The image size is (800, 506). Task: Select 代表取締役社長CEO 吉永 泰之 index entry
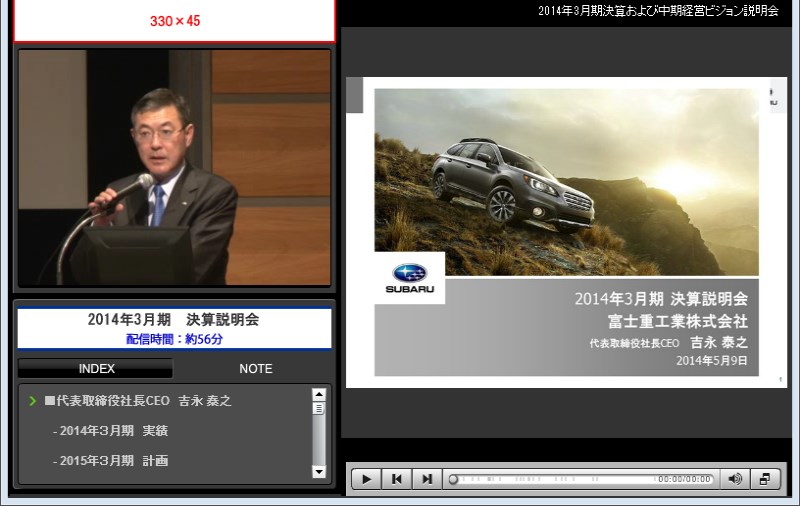pos(138,400)
